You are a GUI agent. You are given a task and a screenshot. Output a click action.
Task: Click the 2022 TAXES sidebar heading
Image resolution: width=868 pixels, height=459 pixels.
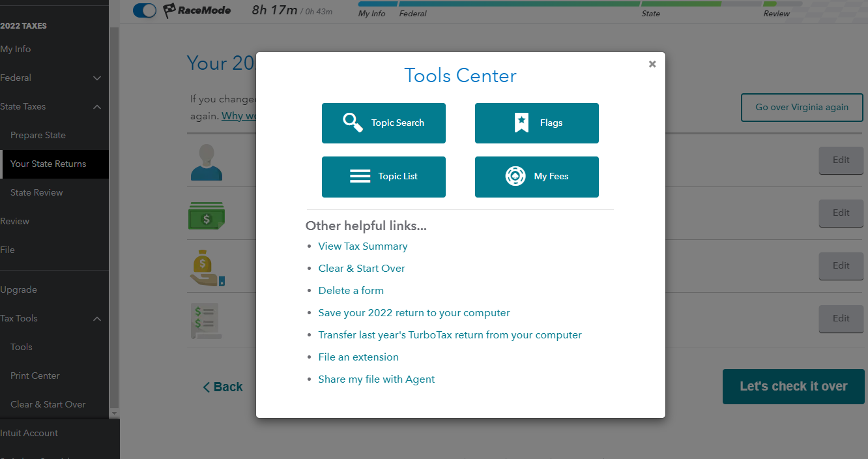[x=23, y=26]
